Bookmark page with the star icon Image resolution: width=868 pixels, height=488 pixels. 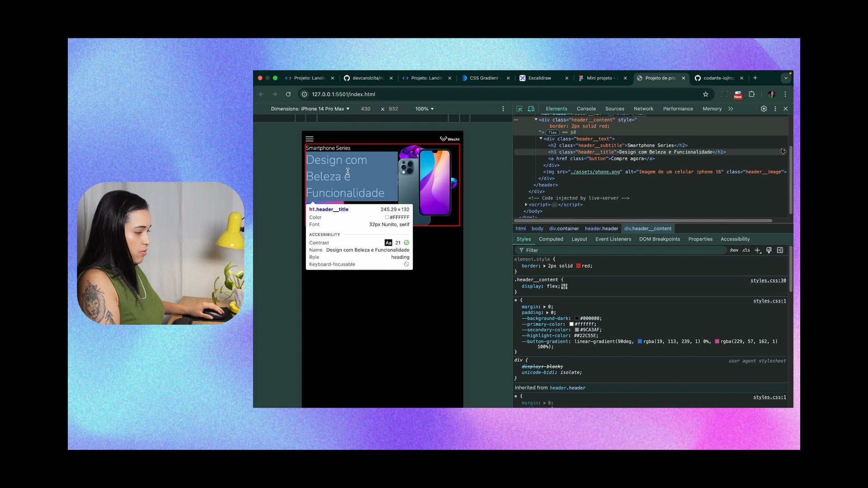point(705,94)
